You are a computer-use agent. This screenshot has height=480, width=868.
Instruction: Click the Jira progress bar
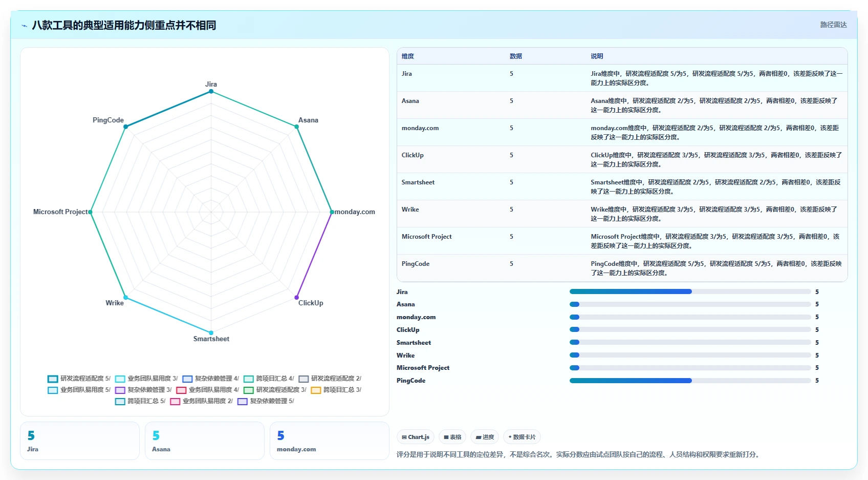tap(690, 291)
